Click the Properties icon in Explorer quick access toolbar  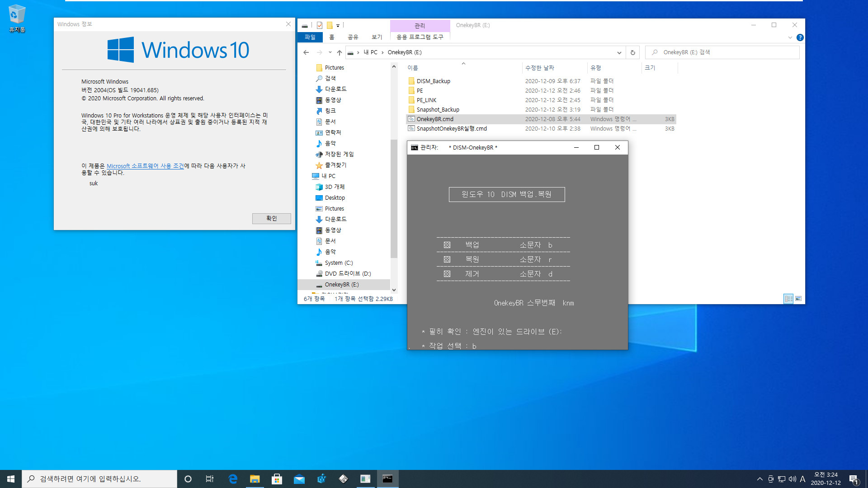pos(320,25)
